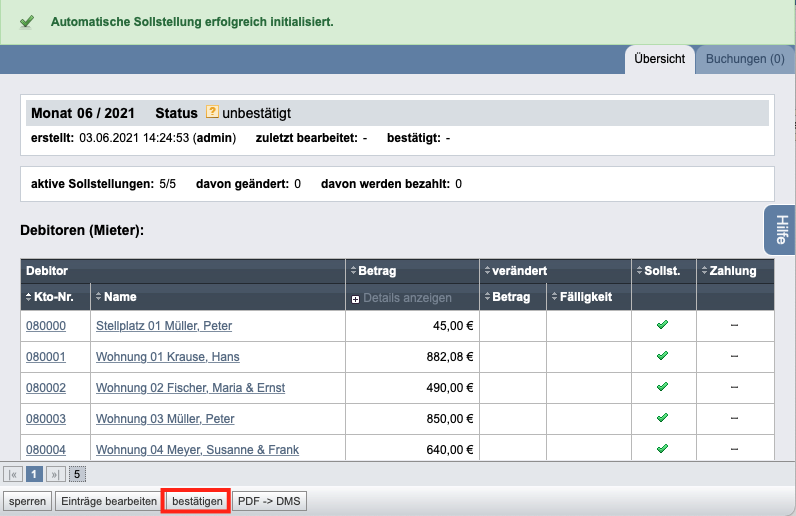Click Zahlung dash for Wohnung 02 Fischer row

click(x=734, y=387)
